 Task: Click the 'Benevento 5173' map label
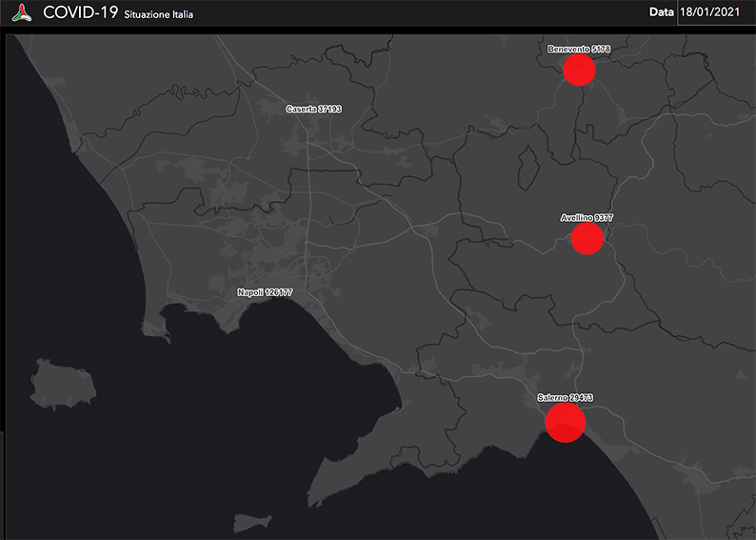pos(579,50)
